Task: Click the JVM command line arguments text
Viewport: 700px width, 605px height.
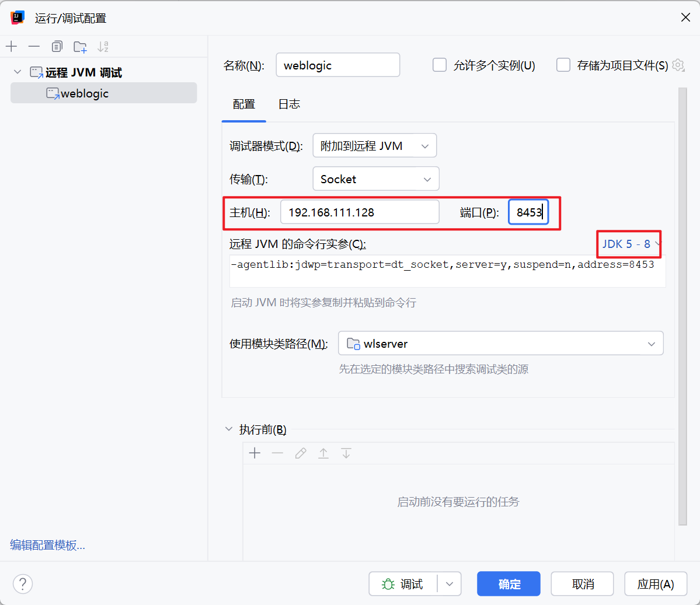Action: coord(447,271)
